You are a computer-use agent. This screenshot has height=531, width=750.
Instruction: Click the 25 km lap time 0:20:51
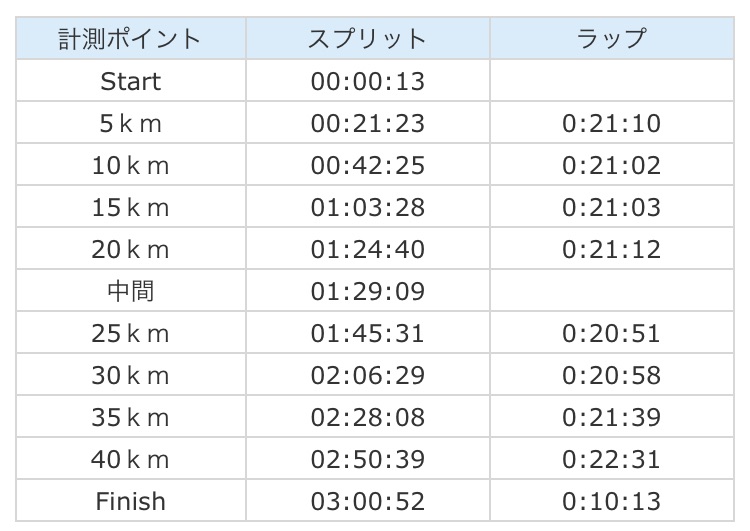[611, 333]
